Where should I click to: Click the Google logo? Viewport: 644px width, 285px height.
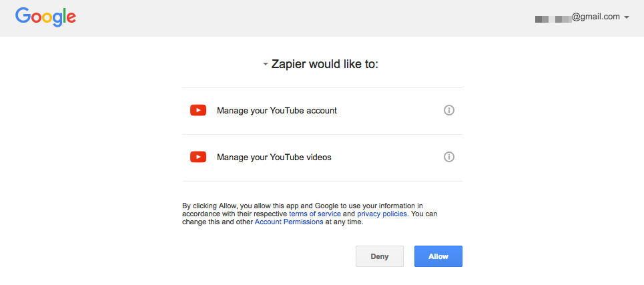[45, 17]
